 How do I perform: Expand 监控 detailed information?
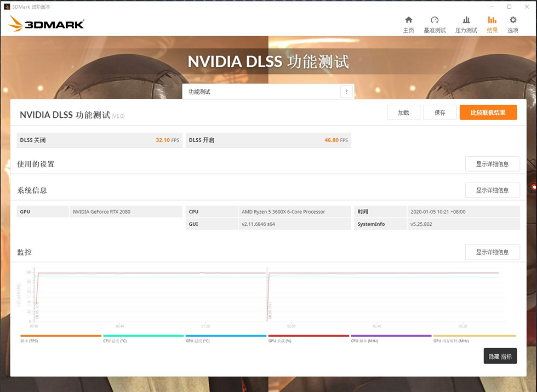492,252
